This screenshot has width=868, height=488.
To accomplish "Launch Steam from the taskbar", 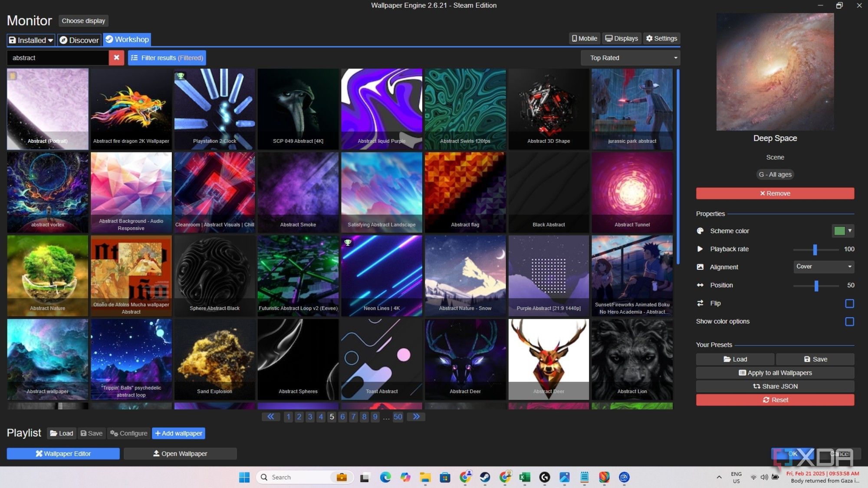I will pyautogui.click(x=485, y=477).
